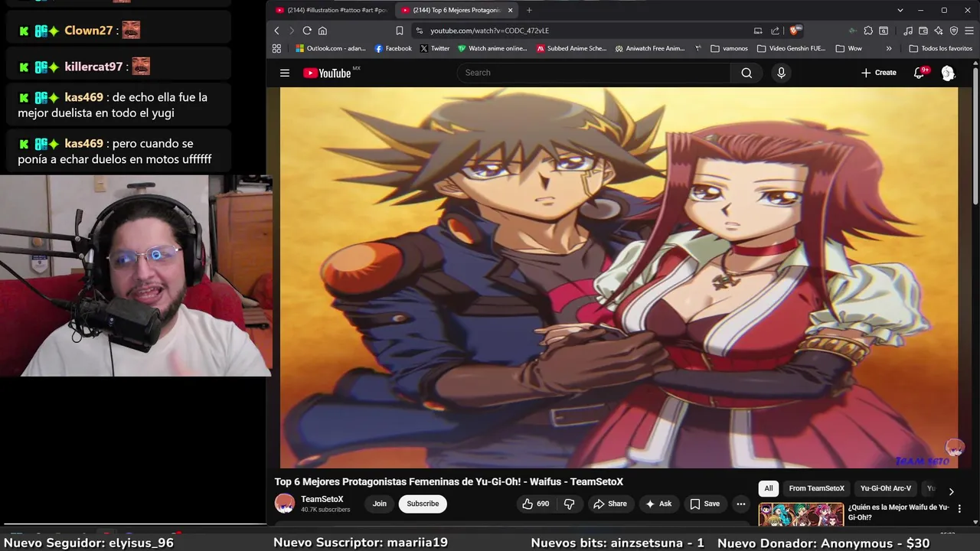Show next filter chips arrow
The height and width of the screenshot is (551, 980).
pos(951,491)
